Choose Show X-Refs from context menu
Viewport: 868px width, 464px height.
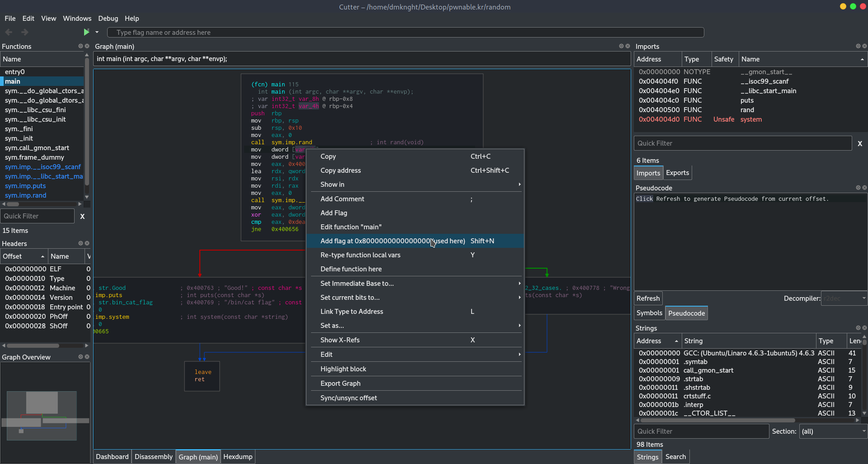(x=415, y=340)
